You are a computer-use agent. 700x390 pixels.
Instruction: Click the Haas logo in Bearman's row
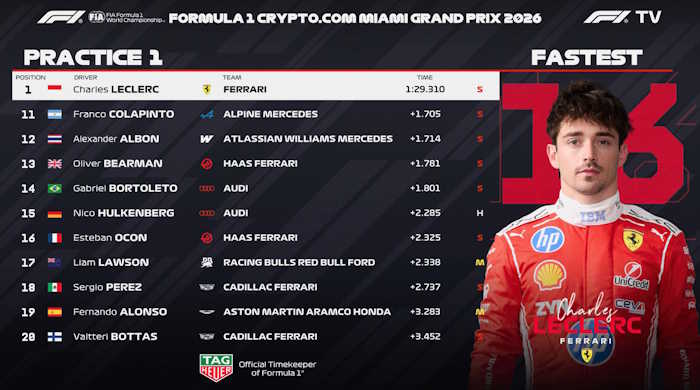click(207, 164)
